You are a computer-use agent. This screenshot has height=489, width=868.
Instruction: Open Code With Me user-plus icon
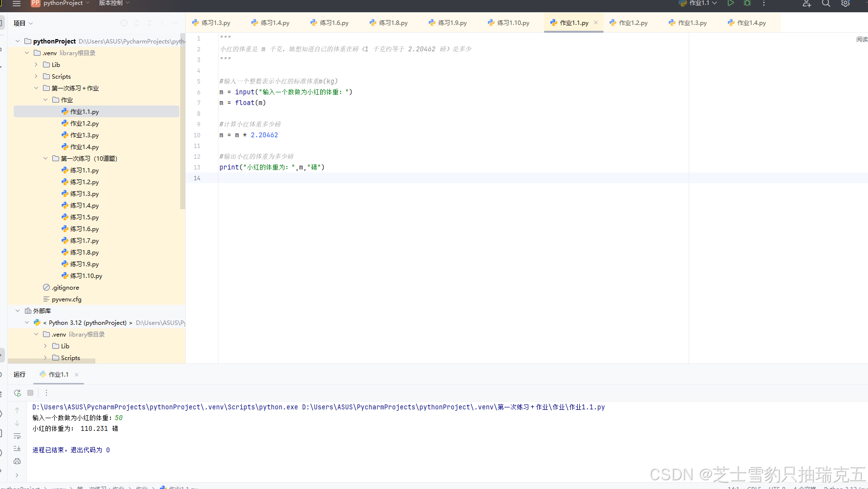click(806, 4)
